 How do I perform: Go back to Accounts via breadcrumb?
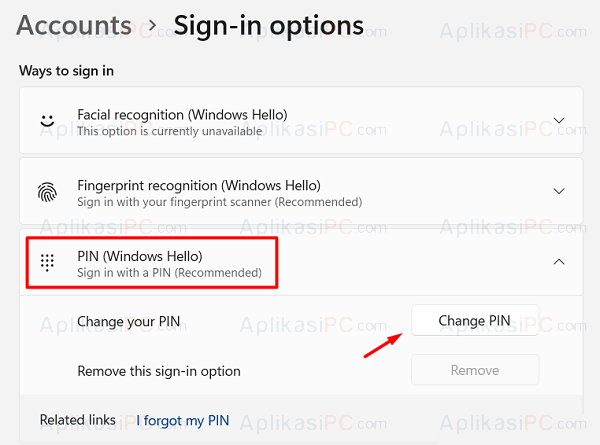pos(74,26)
